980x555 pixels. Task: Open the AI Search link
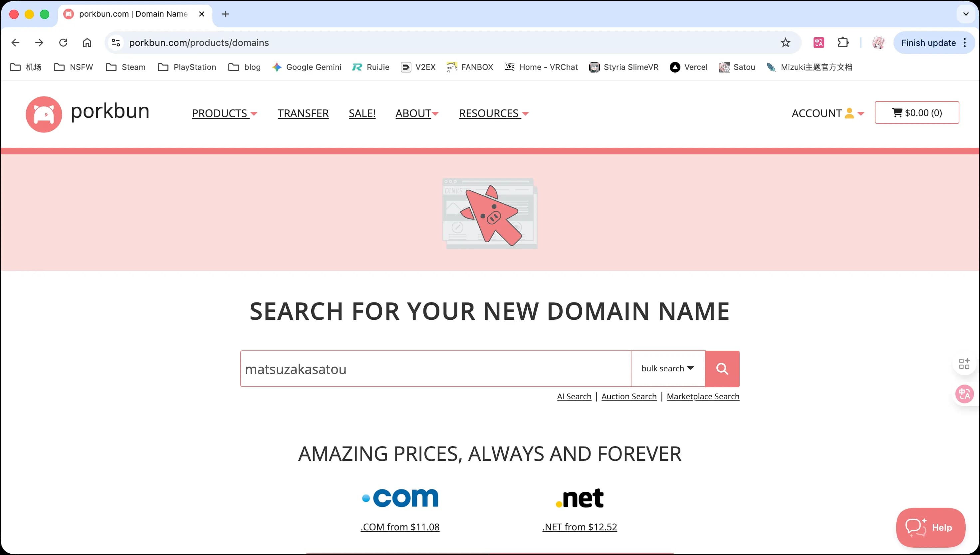pyautogui.click(x=574, y=396)
